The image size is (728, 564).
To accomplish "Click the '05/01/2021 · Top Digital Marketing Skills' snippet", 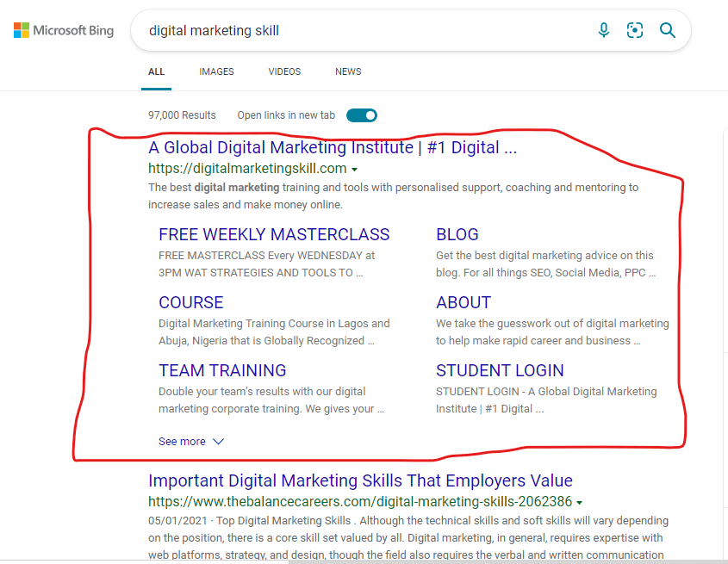I will pyautogui.click(x=408, y=537).
